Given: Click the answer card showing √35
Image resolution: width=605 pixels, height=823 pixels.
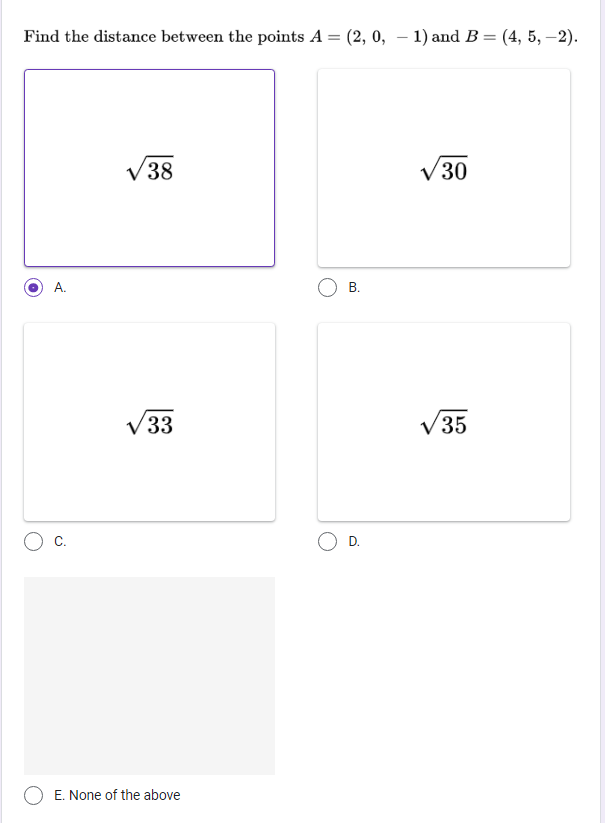Looking at the screenshot, I should click(x=444, y=421).
